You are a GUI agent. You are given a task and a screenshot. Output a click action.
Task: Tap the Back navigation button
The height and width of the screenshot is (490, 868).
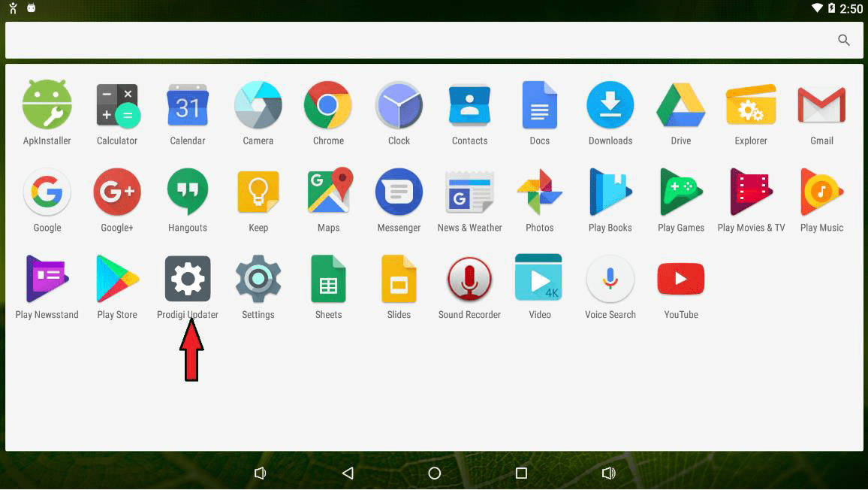pyautogui.click(x=348, y=473)
